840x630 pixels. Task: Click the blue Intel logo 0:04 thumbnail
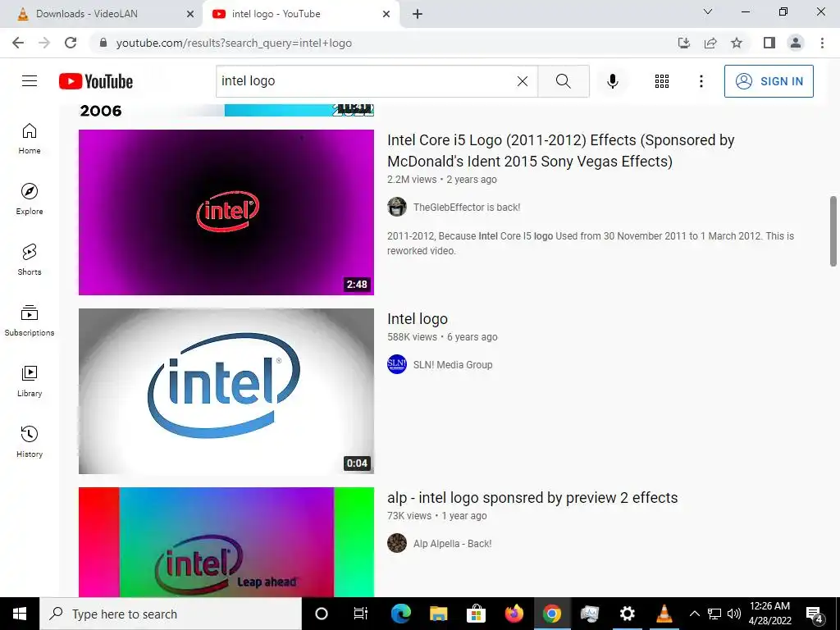226,391
